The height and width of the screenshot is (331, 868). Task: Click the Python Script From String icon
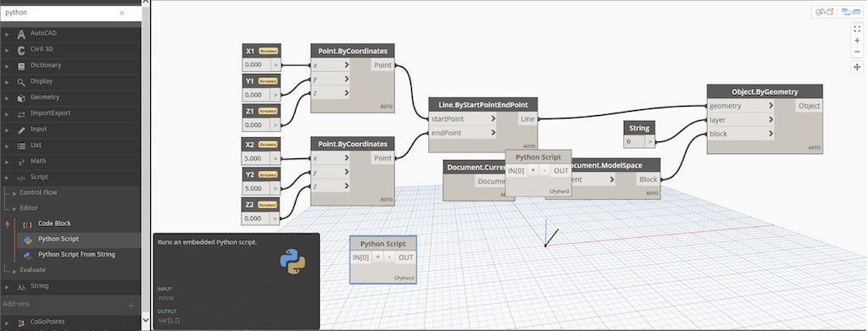point(27,256)
